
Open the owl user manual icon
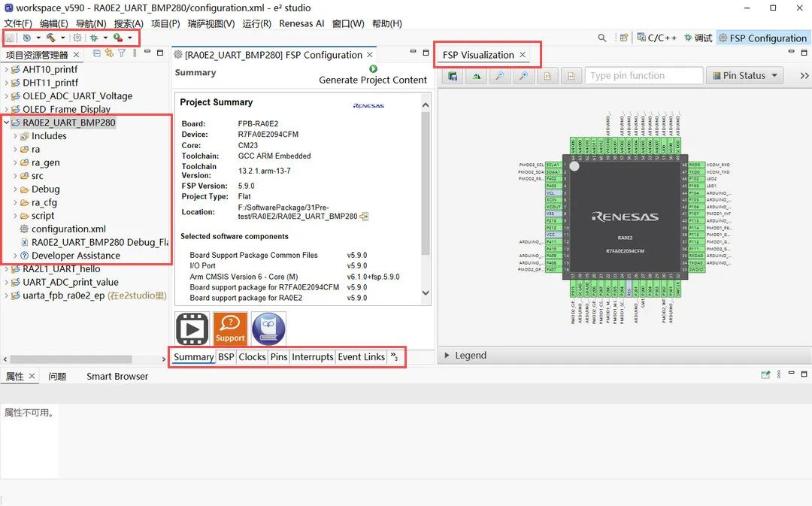268,329
